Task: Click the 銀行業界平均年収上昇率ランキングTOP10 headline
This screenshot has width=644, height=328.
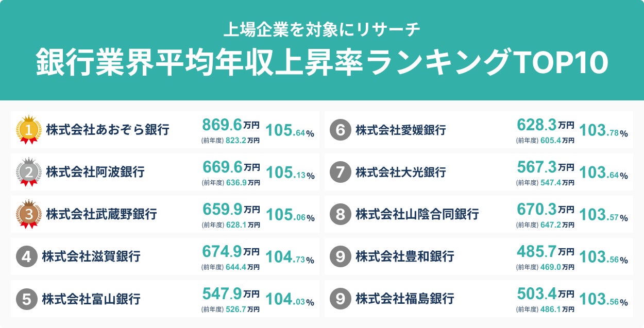Action: click(322, 63)
